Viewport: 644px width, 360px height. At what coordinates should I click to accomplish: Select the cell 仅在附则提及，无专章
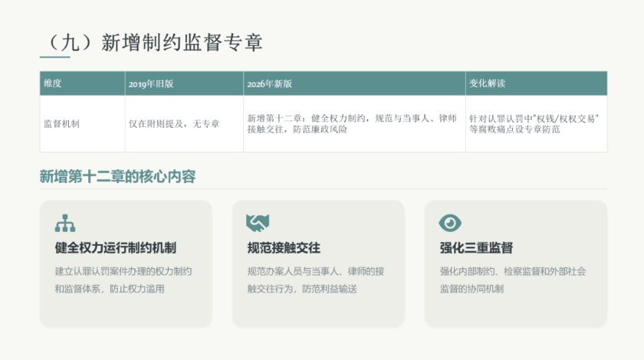[184, 123]
